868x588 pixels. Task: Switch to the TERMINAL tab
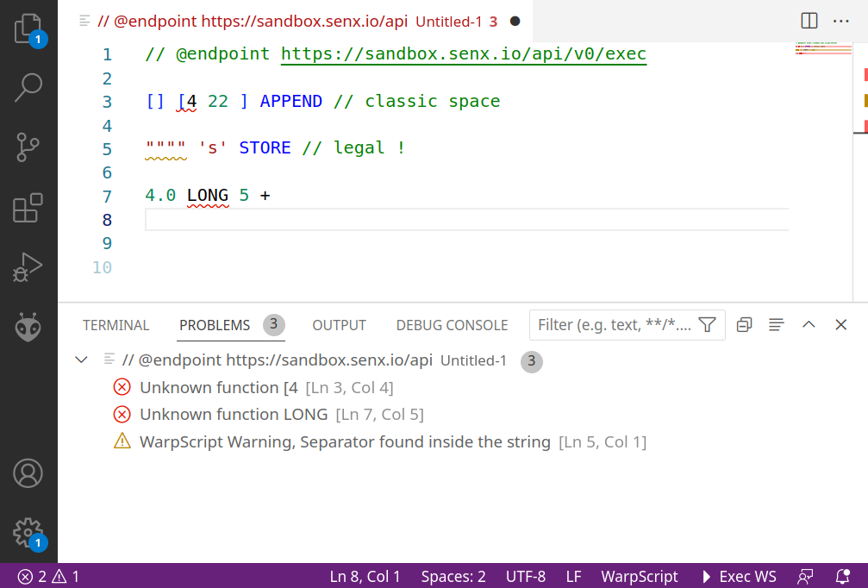tap(116, 325)
